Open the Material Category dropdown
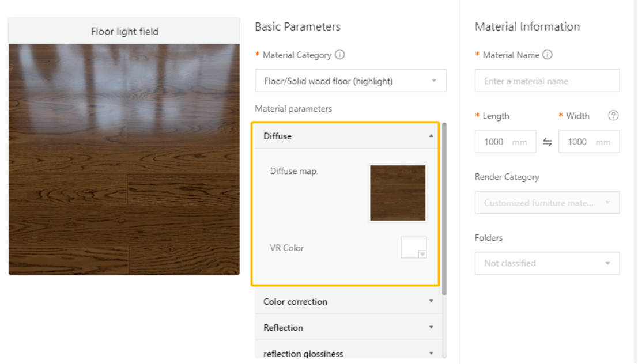The image size is (638, 364). (350, 81)
